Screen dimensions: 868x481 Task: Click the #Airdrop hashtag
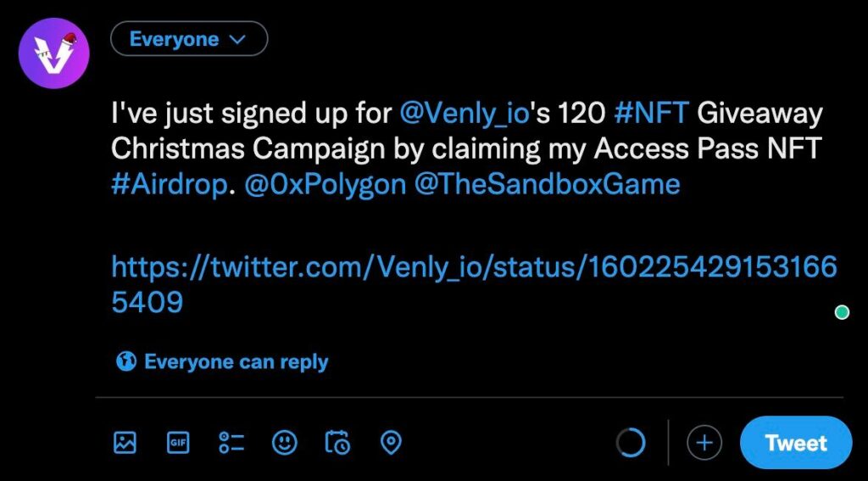click(169, 186)
